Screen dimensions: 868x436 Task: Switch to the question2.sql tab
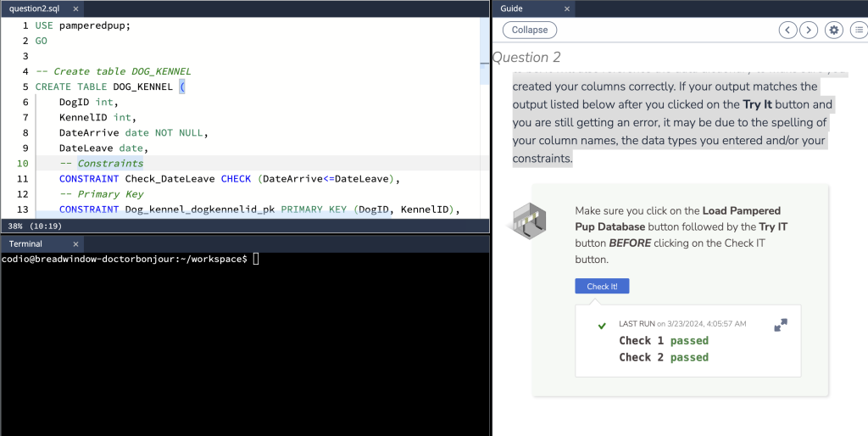tap(36, 8)
